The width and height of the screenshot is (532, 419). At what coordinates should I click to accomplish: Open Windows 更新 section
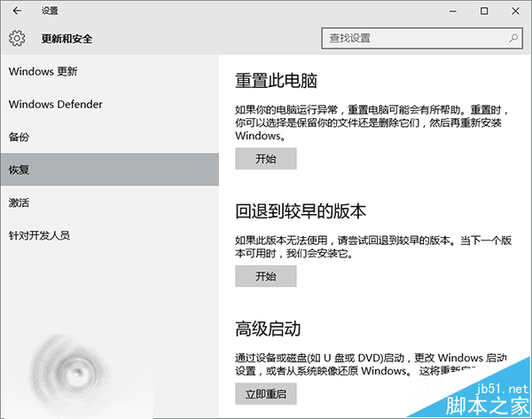point(110,71)
